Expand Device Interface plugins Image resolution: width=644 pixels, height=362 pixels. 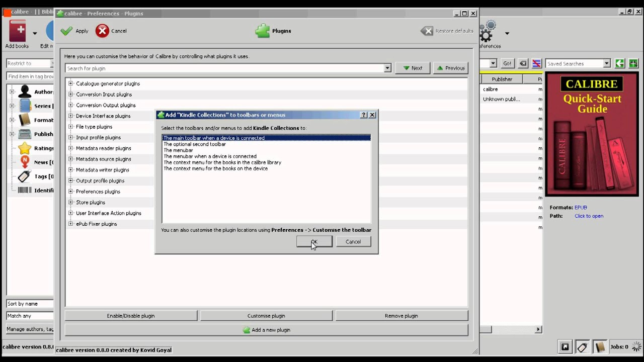[70, 116]
